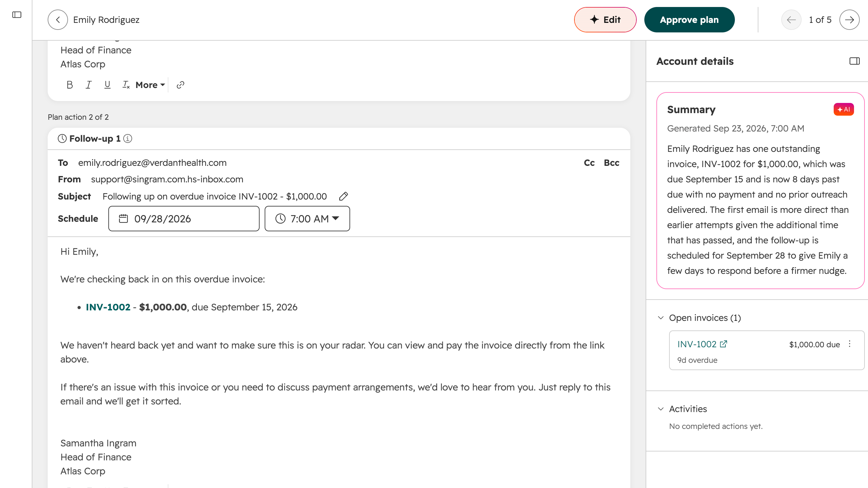Clear text formatting icon
Viewport: 868px width, 488px height.
click(x=126, y=85)
